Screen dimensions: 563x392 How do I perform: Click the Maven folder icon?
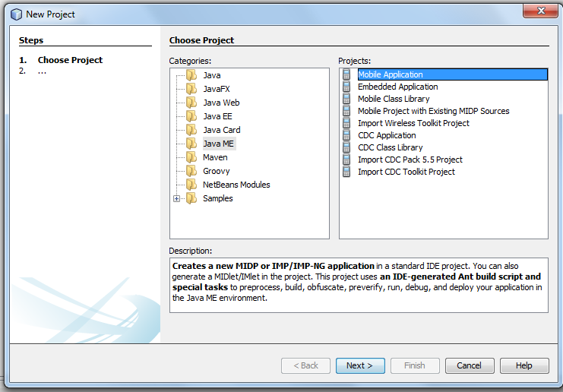[x=191, y=156]
